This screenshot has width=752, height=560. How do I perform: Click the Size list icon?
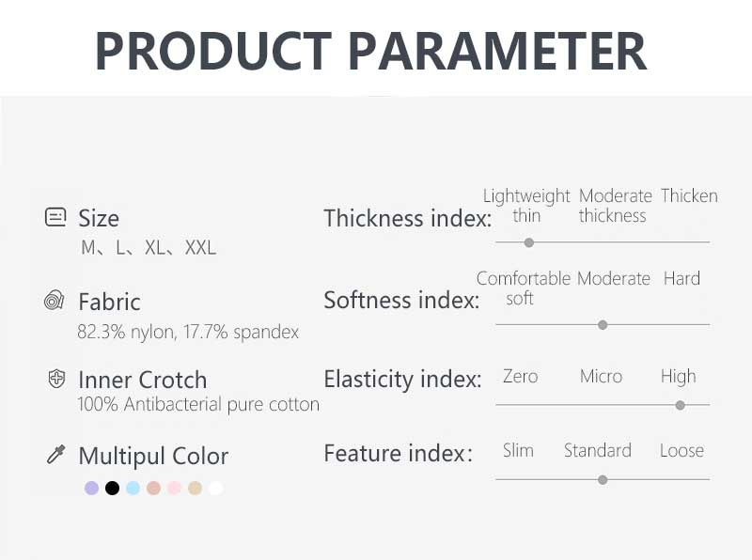(55, 217)
